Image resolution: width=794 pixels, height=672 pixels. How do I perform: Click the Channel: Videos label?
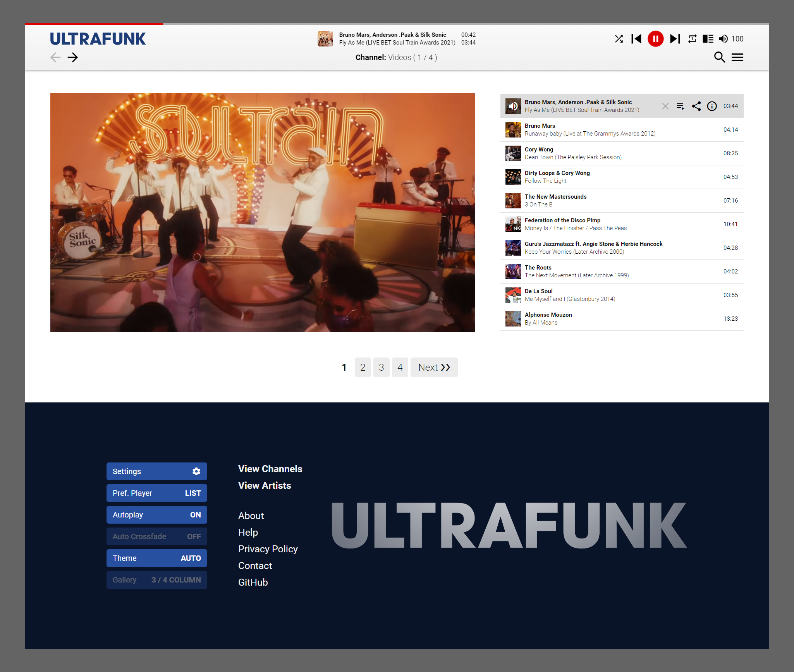click(x=396, y=57)
